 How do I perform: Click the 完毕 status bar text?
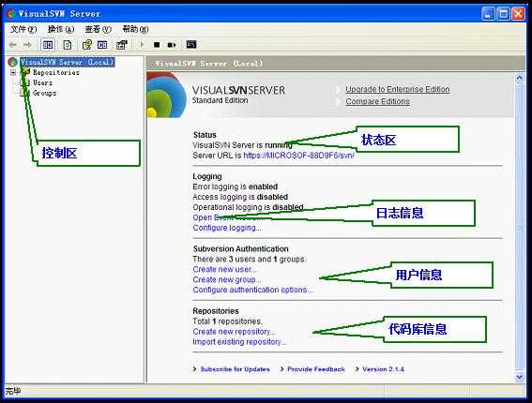(x=13, y=391)
